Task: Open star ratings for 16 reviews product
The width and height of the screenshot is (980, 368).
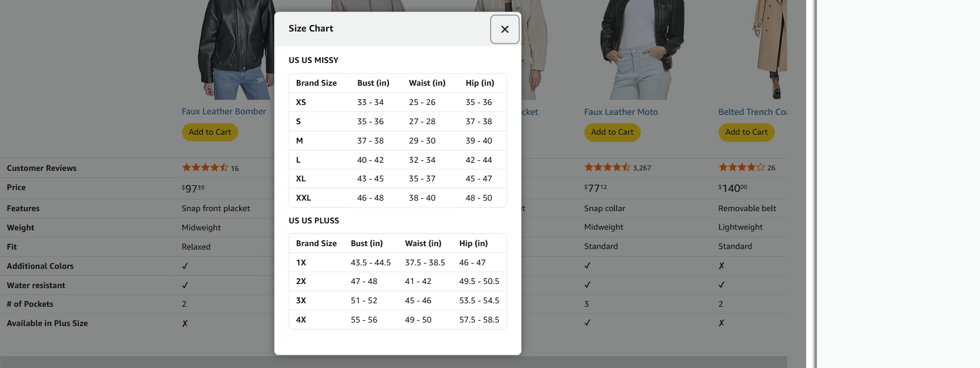Action: pos(205,167)
